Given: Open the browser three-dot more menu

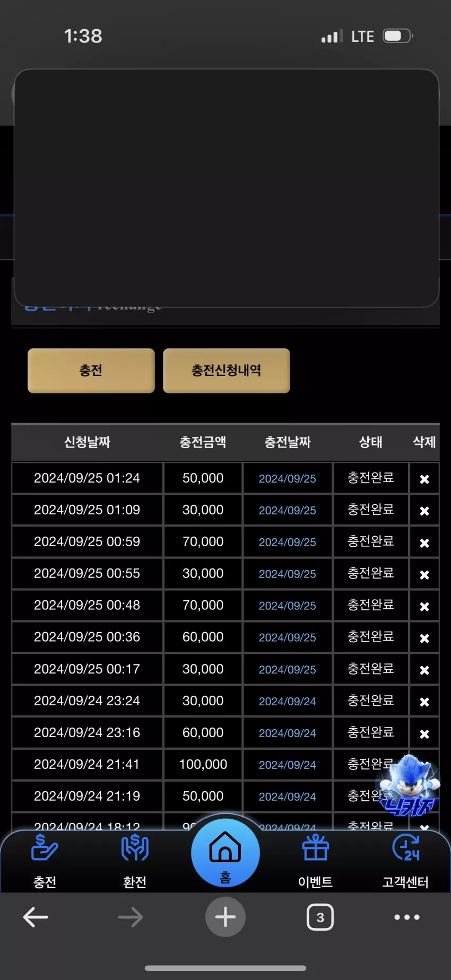Looking at the screenshot, I should pyautogui.click(x=407, y=917).
